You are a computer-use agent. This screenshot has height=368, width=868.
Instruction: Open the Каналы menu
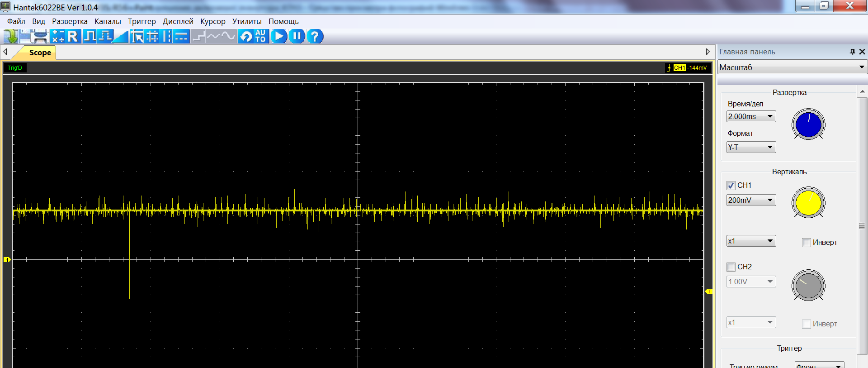(x=108, y=21)
